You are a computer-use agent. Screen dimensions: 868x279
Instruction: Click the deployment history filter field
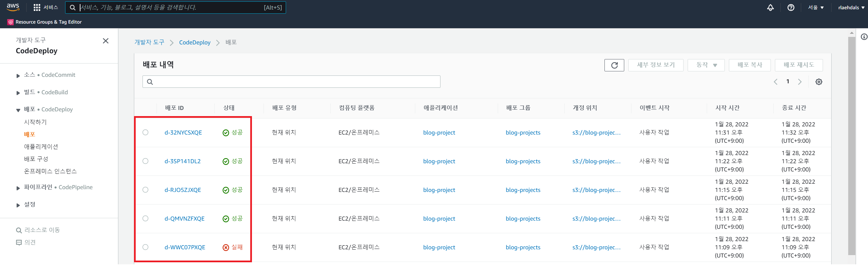291,82
